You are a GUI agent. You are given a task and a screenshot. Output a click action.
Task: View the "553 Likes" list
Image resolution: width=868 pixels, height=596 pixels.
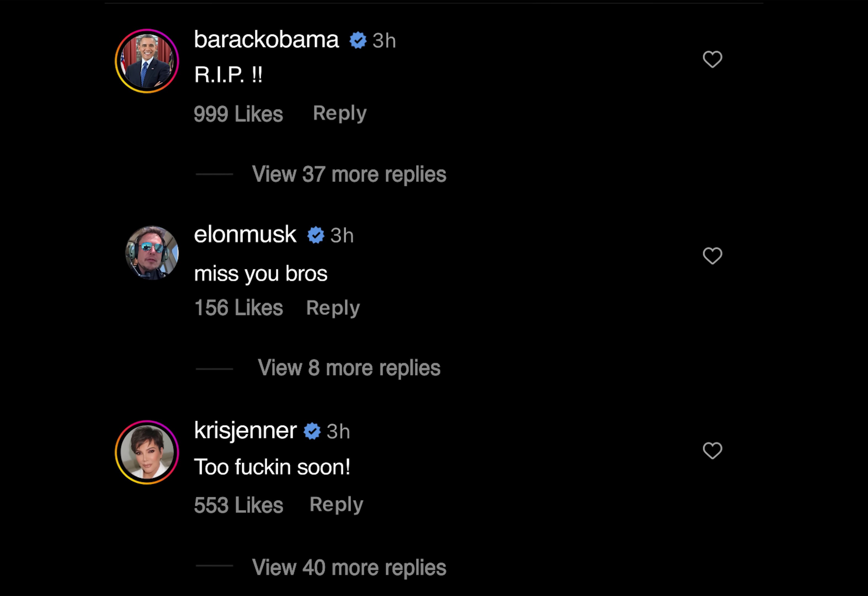[x=238, y=505]
